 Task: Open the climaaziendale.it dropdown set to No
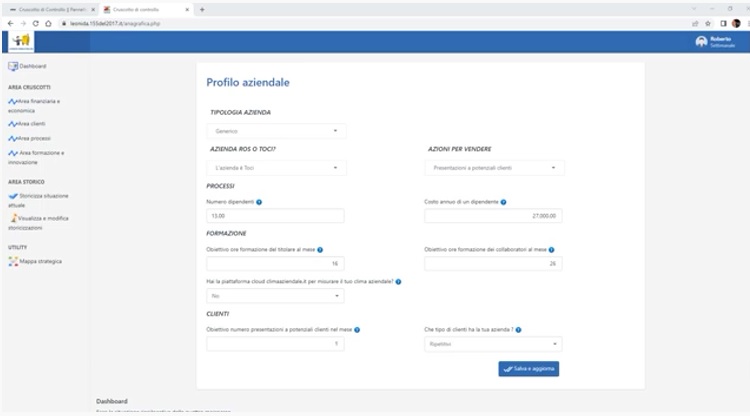point(276,296)
